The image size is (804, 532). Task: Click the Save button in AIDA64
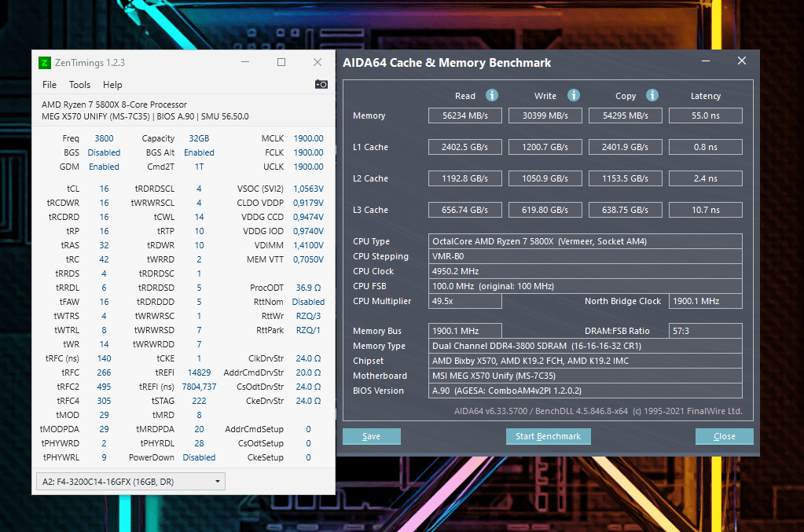(x=371, y=436)
